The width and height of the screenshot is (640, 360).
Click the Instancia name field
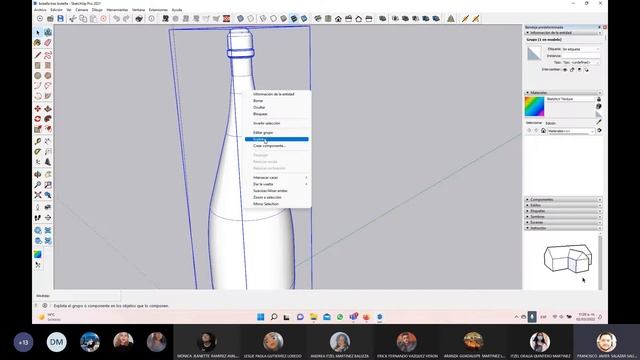tap(581, 56)
